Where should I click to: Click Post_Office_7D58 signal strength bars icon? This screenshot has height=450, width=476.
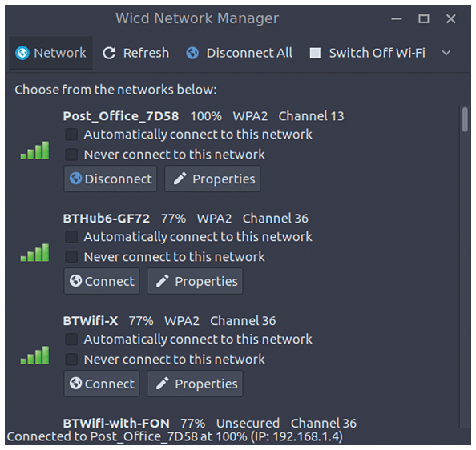click(x=34, y=150)
